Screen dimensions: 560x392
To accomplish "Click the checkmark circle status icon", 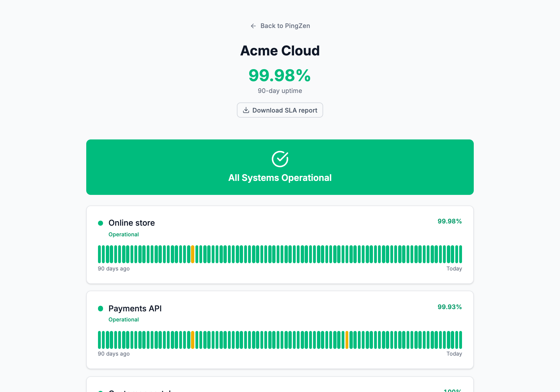I will pyautogui.click(x=280, y=159).
